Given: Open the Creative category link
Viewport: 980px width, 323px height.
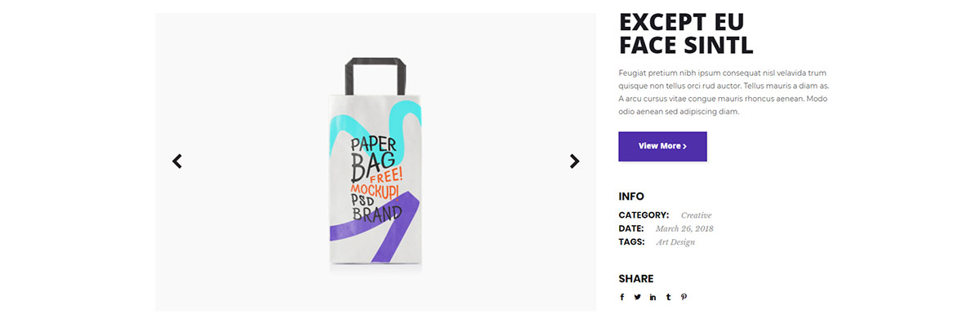Looking at the screenshot, I should pyautogui.click(x=696, y=215).
